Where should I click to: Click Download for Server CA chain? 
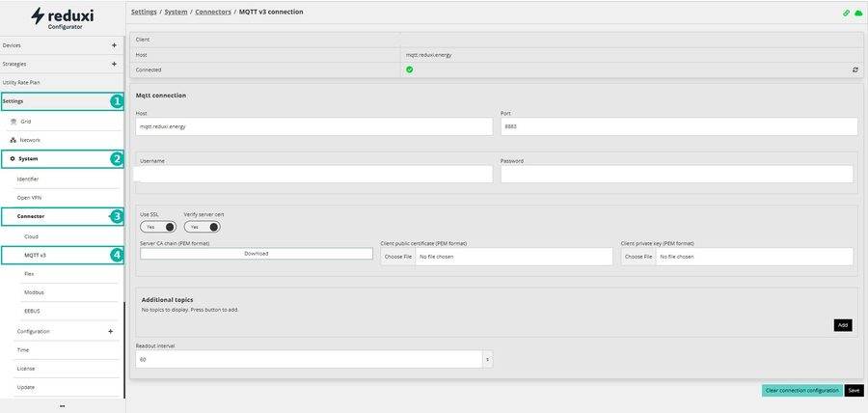click(x=257, y=254)
